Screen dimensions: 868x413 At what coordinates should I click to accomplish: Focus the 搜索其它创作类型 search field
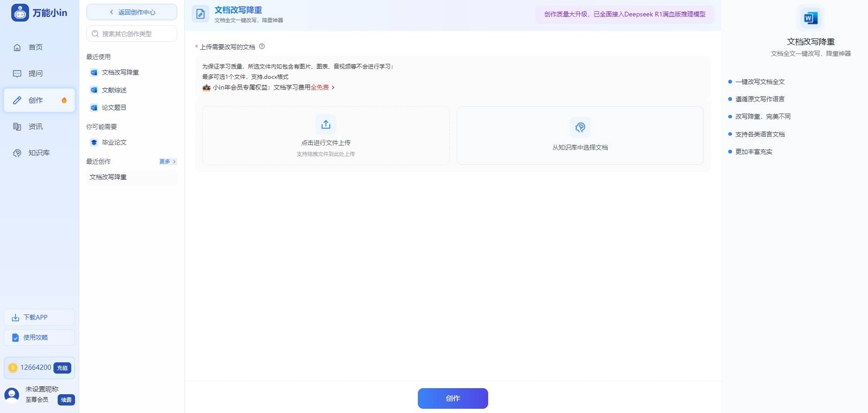tap(132, 34)
